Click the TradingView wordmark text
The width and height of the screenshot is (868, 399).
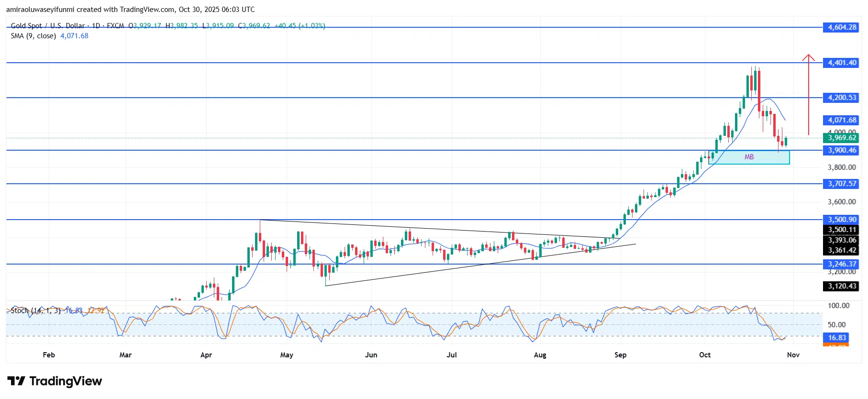[x=66, y=381]
